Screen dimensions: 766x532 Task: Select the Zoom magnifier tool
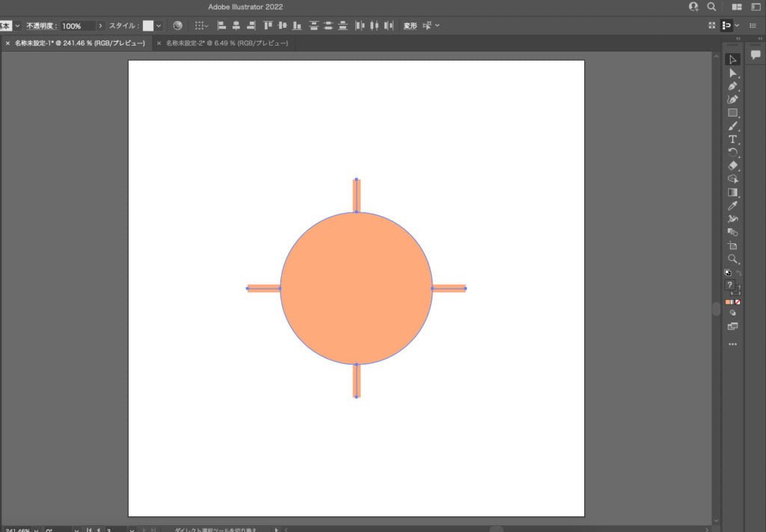(x=732, y=259)
